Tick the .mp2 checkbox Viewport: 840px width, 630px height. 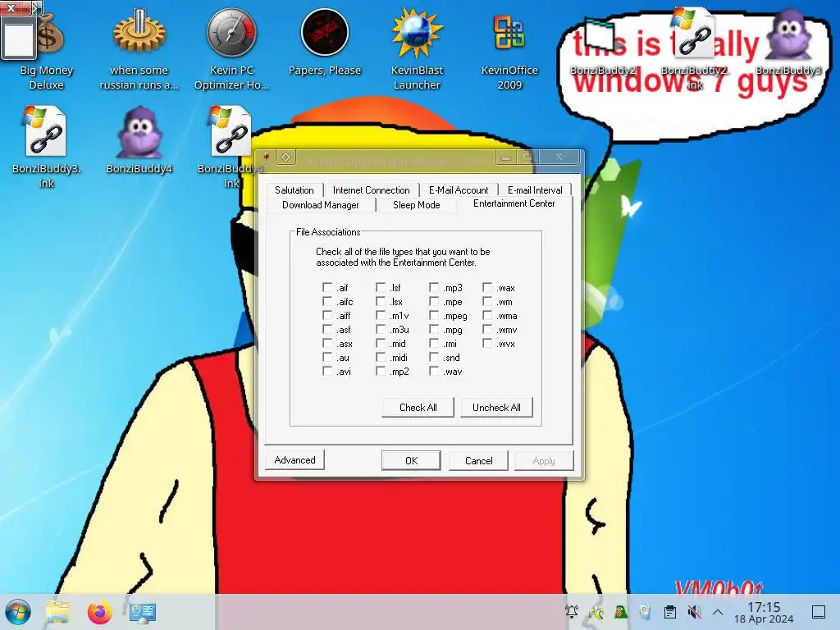381,372
